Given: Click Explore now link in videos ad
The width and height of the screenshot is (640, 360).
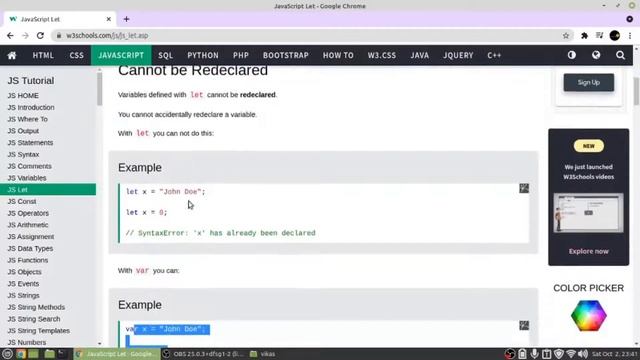Looking at the screenshot, I should [x=589, y=251].
